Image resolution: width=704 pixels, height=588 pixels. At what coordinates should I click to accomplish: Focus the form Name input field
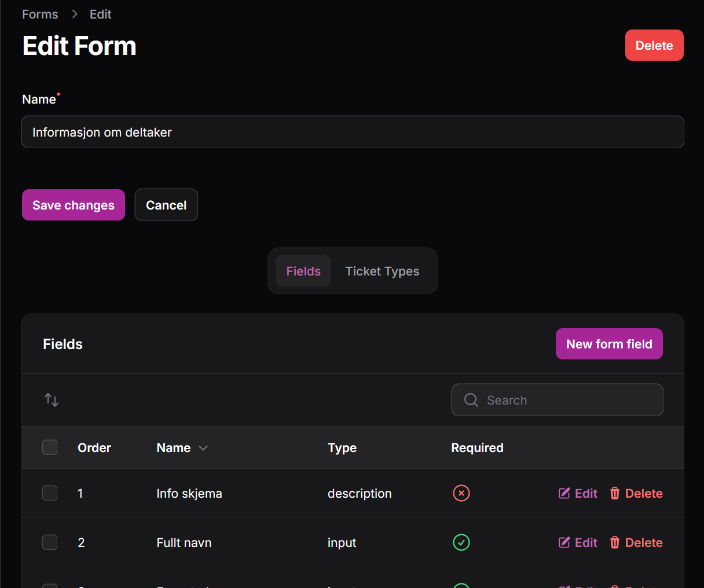(x=353, y=132)
